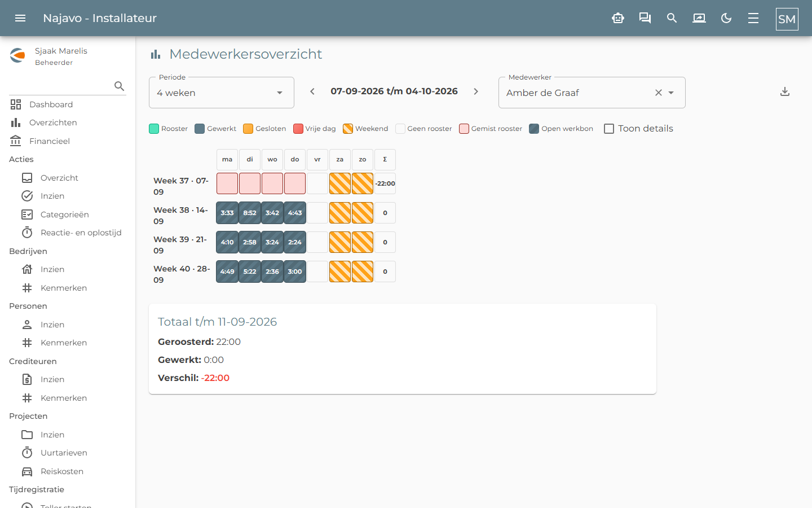This screenshot has height=508, width=812.
Task: Open the chat messages icon
Action: pos(645,18)
